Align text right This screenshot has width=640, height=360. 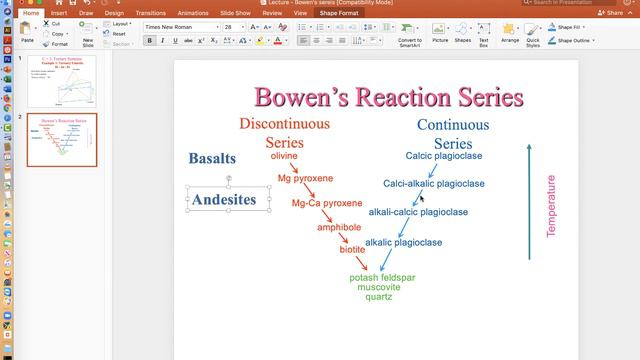[x=329, y=40]
